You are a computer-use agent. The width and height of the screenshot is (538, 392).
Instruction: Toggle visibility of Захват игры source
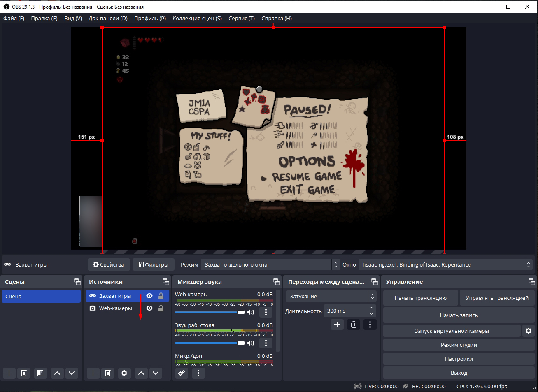(x=149, y=296)
